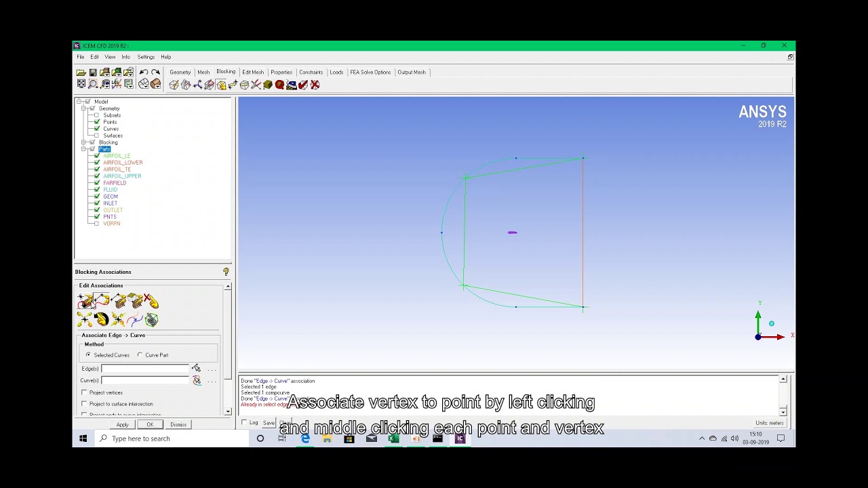Check Project to surface intersection option
Image resolution: width=868 pixels, height=488 pixels.
coord(84,404)
